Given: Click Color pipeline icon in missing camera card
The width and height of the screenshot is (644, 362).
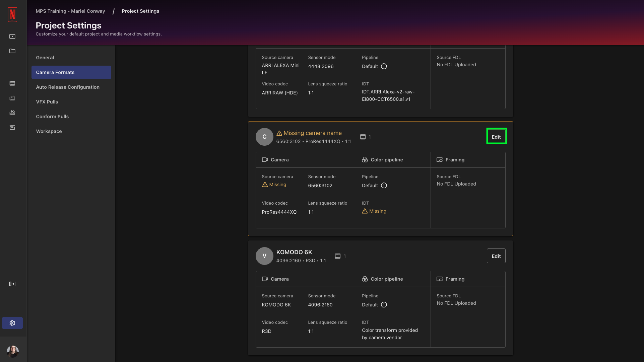Looking at the screenshot, I should 365,160.
